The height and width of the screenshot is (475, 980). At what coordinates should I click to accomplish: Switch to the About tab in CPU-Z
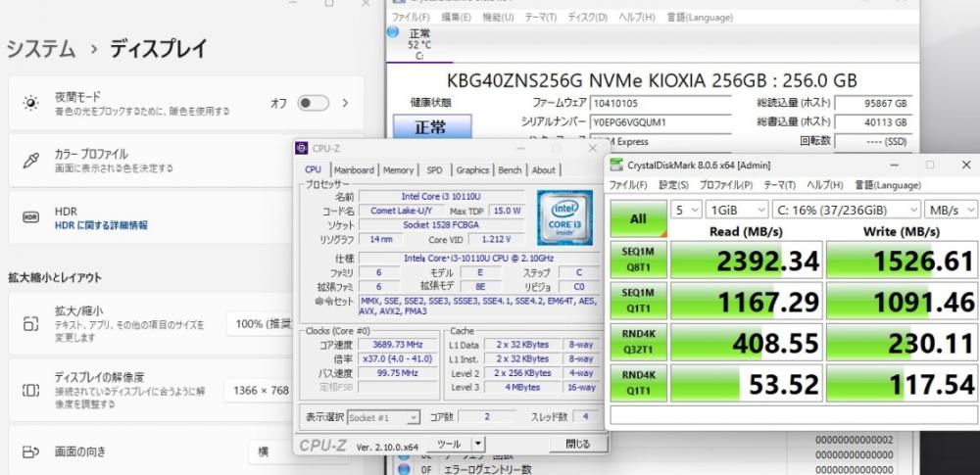tap(544, 170)
